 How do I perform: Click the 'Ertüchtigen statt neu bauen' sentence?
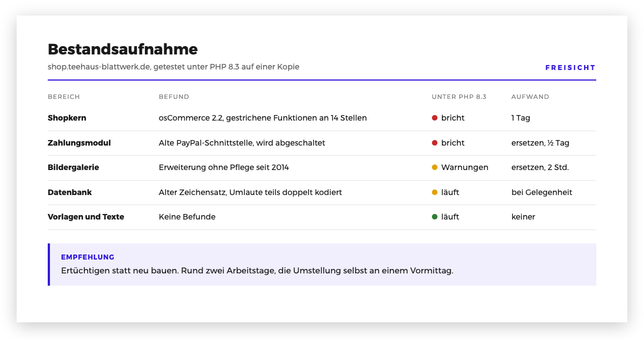(x=257, y=271)
